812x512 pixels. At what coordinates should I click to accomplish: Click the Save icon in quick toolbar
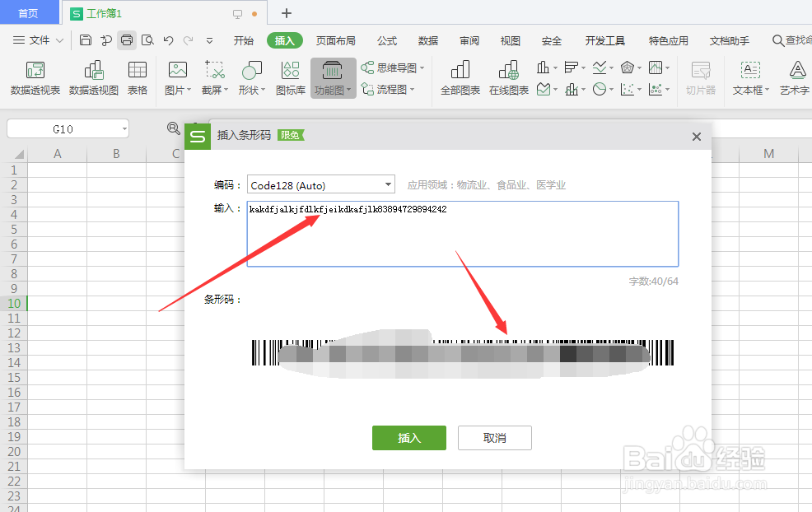tap(86, 40)
